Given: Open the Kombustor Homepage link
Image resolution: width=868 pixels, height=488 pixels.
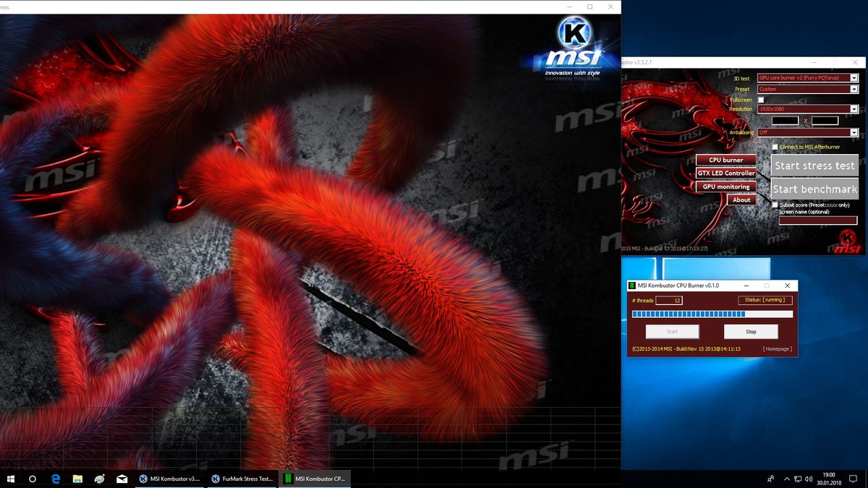Looking at the screenshot, I should pyautogui.click(x=777, y=348).
